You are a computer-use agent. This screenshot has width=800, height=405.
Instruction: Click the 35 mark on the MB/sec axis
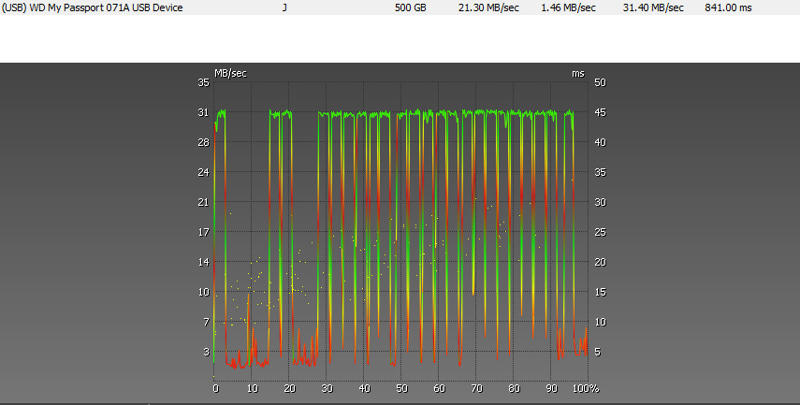pos(203,82)
